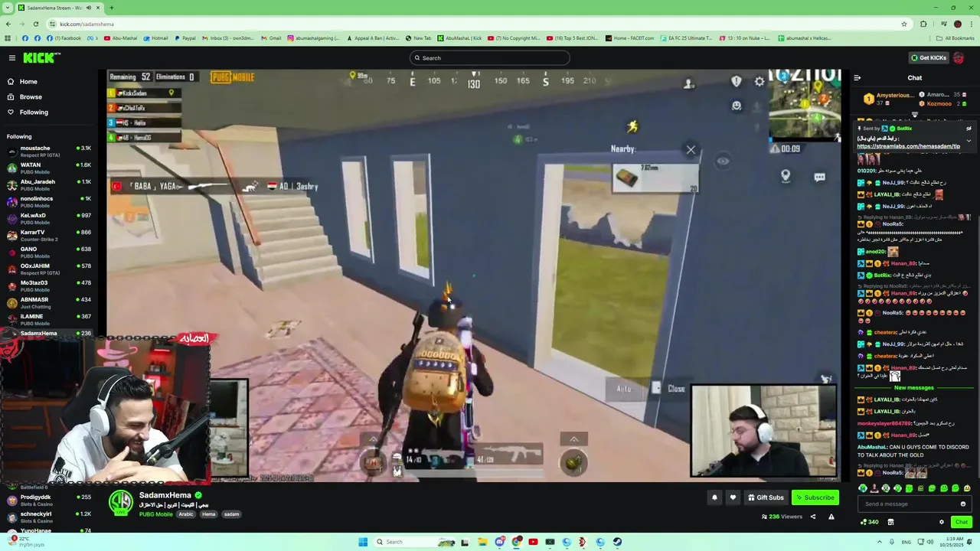The width and height of the screenshot is (980, 551).
Task: Click the PUBG Mobile category link
Action: tap(155, 514)
